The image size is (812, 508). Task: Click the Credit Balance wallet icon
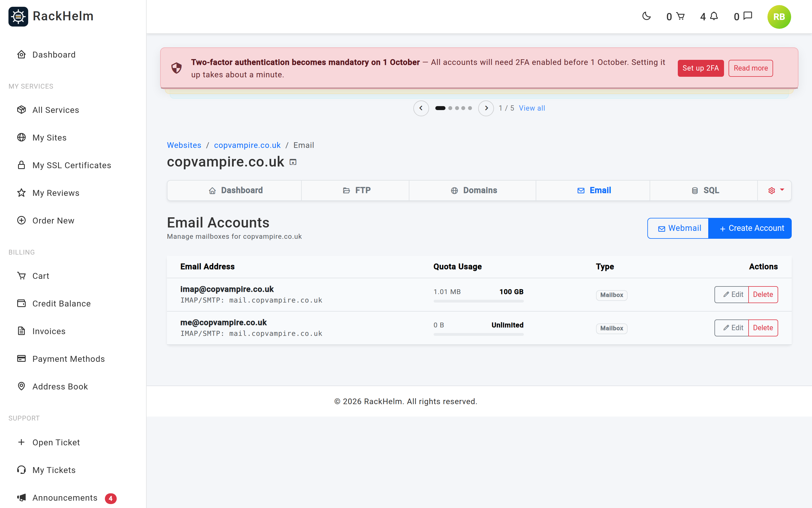21,303
